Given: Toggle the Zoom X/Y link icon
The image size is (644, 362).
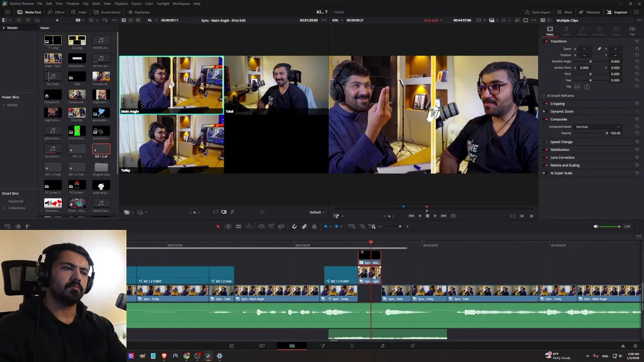Looking at the screenshot, I should click(x=599, y=49).
